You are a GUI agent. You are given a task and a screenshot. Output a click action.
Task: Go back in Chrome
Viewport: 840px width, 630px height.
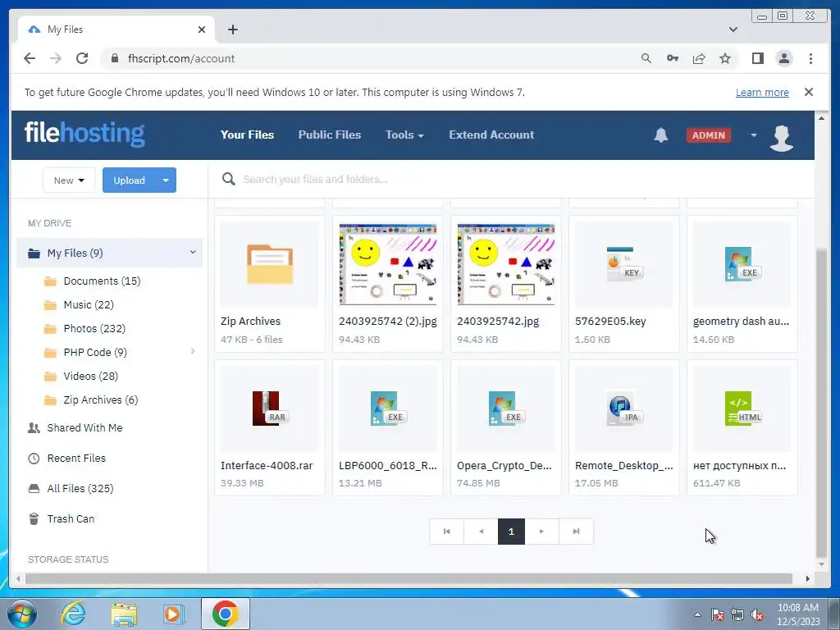tap(30, 58)
